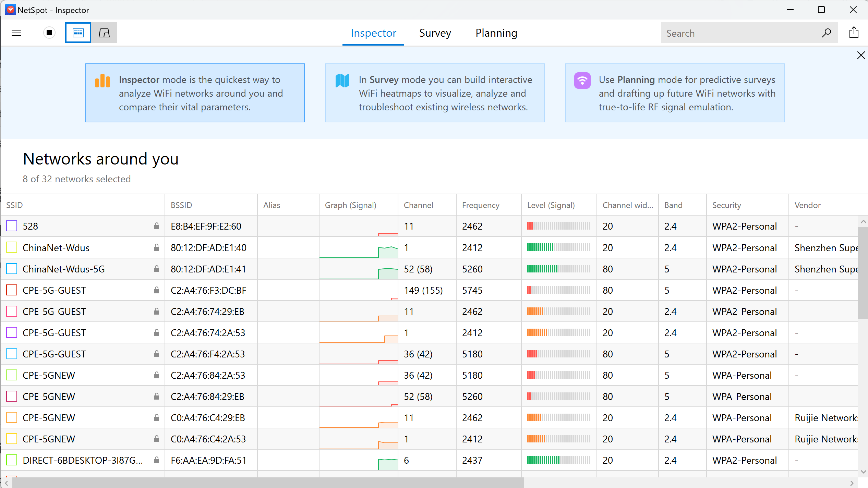Click the Inspector mode bar-chart icon
This screenshot has height=488, width=868.
[103, 81]
